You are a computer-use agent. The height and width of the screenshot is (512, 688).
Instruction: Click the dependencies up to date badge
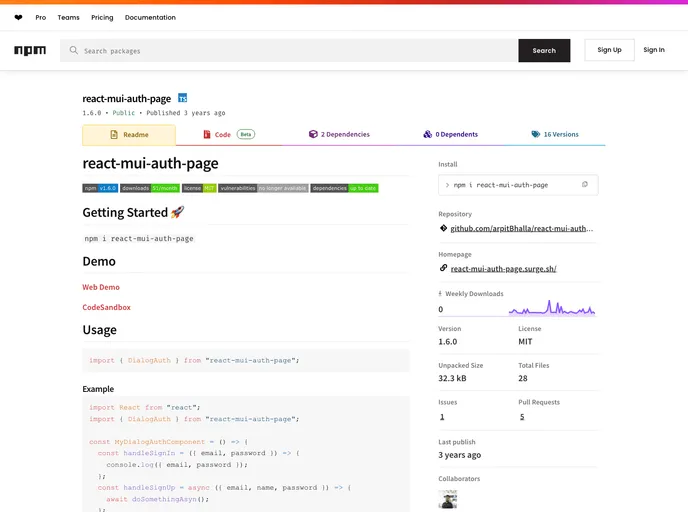point(344,188)
